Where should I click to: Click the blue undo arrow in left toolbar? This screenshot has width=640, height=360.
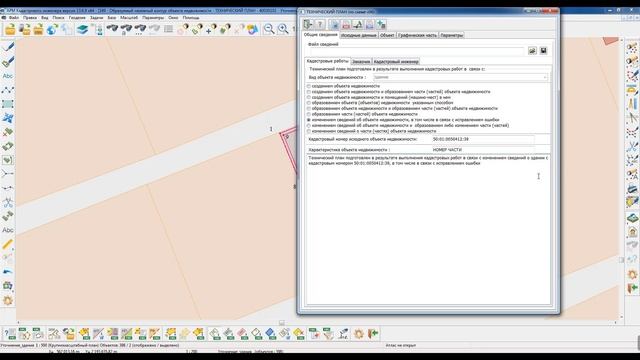click(8, 272)
